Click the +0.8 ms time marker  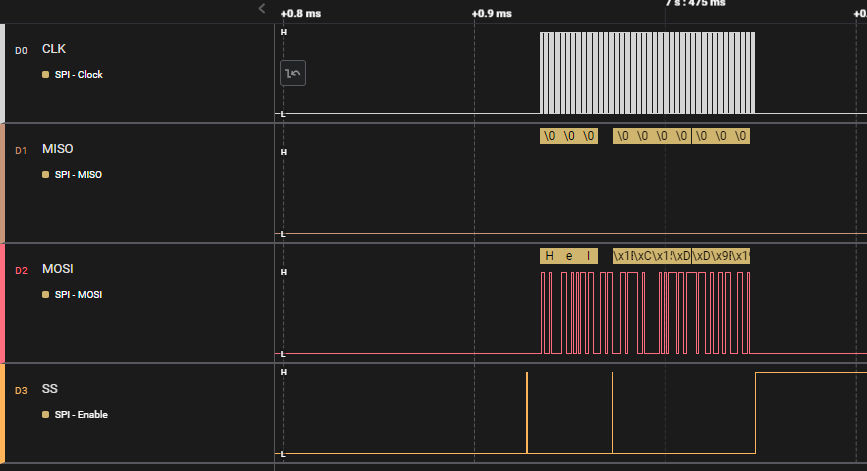coord(301,14)
